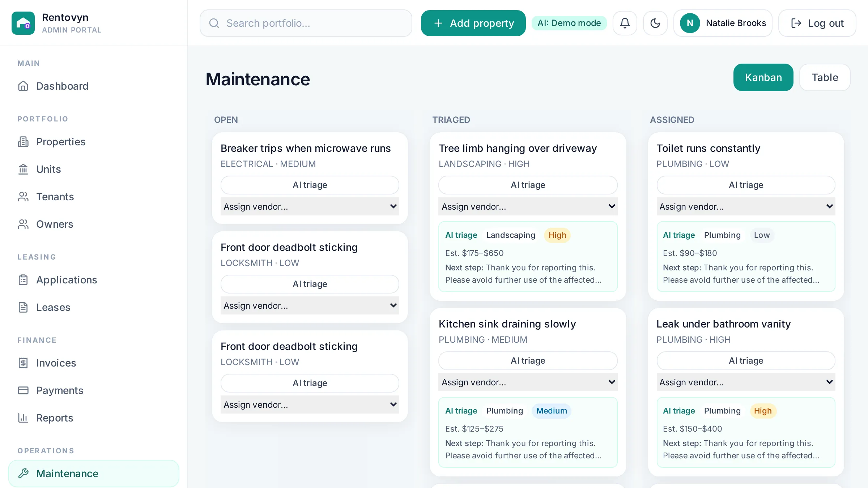The image size is (868, 488).
Task: Open Assign vendor dropdown for Tree limb card
Action: point(528,206)
